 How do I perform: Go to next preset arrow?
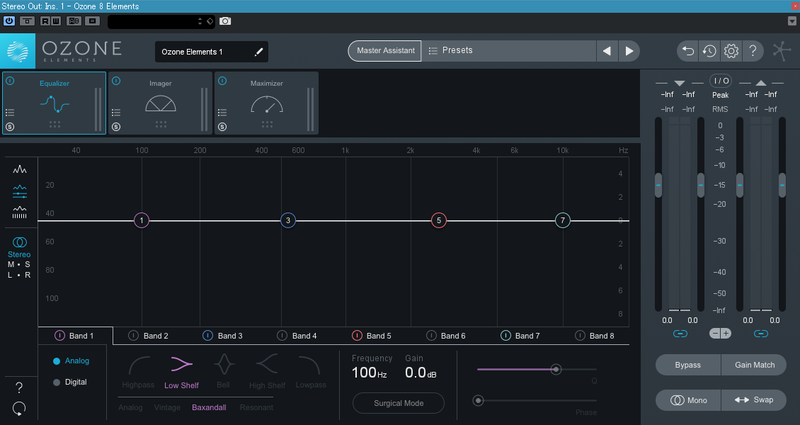pyautogui.click(x=629, y=51)
